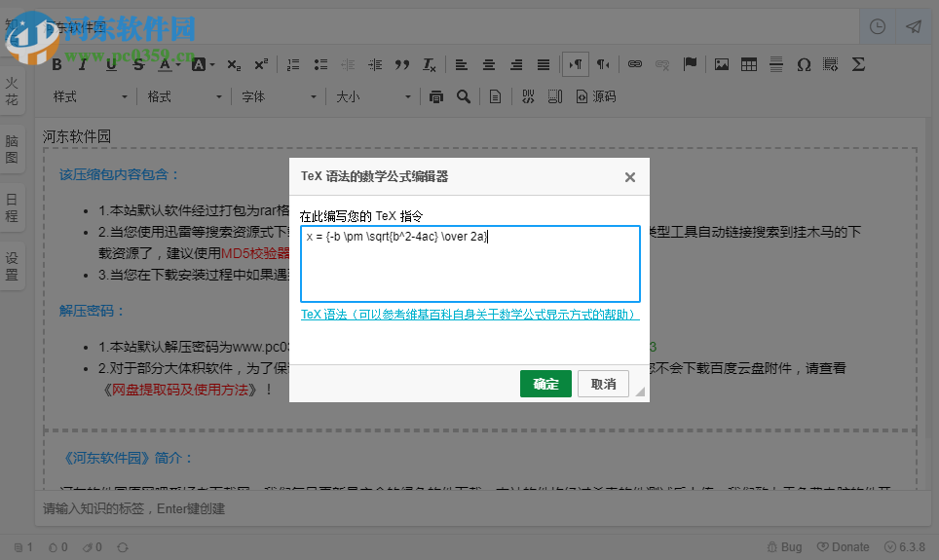Decrease indent of paragraph
939x560 pixels.
point(348,64)
